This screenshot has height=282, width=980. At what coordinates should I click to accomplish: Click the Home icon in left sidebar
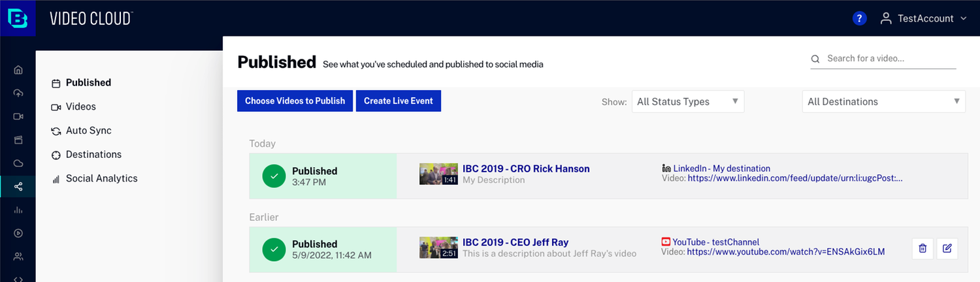click(x=18, y=70)
